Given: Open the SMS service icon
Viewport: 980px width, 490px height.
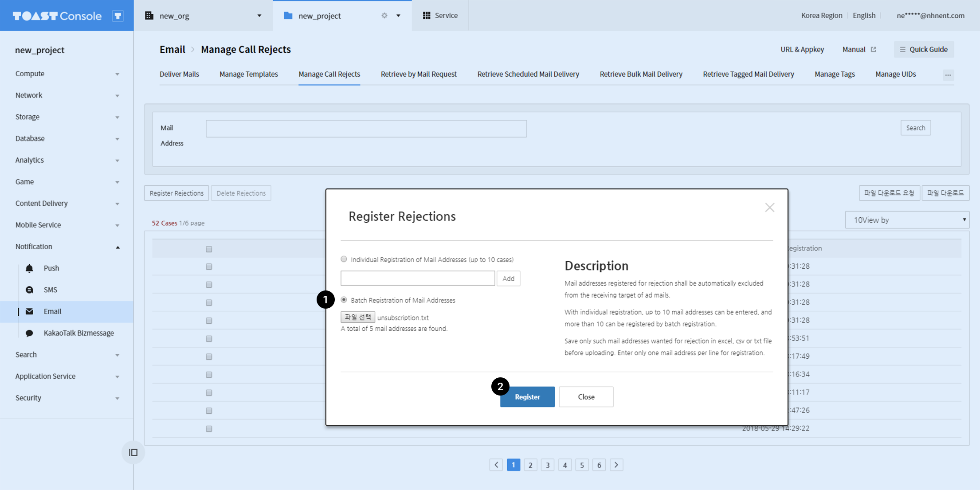Looking at the screenshot, I should point(29,290).
